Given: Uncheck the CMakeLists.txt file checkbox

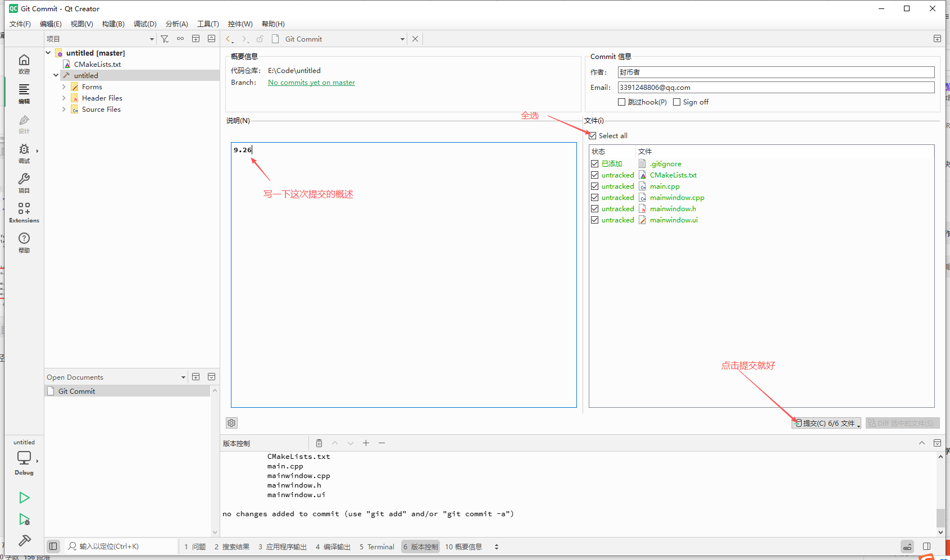Looking at the screenshot, I should (594, 175).
